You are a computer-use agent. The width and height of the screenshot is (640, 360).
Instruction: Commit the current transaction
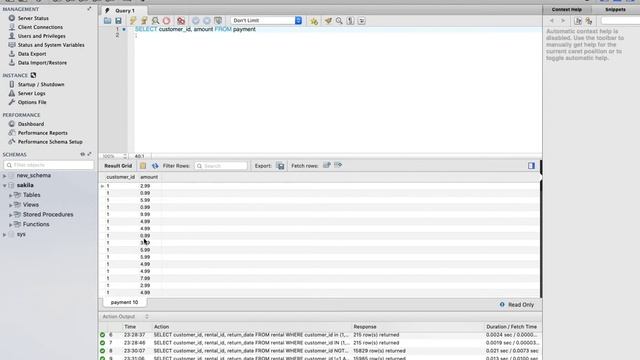pyautogui.click(x=196, y=20)
